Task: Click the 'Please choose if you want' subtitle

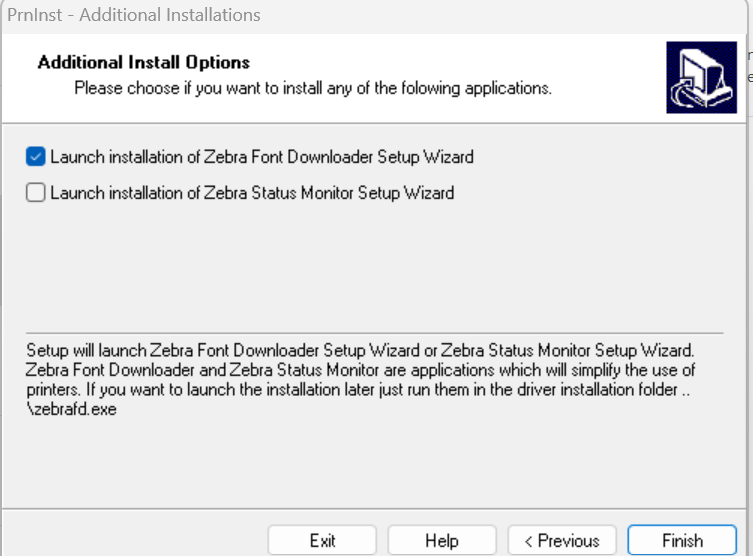Action: click(x=313, y=88)
